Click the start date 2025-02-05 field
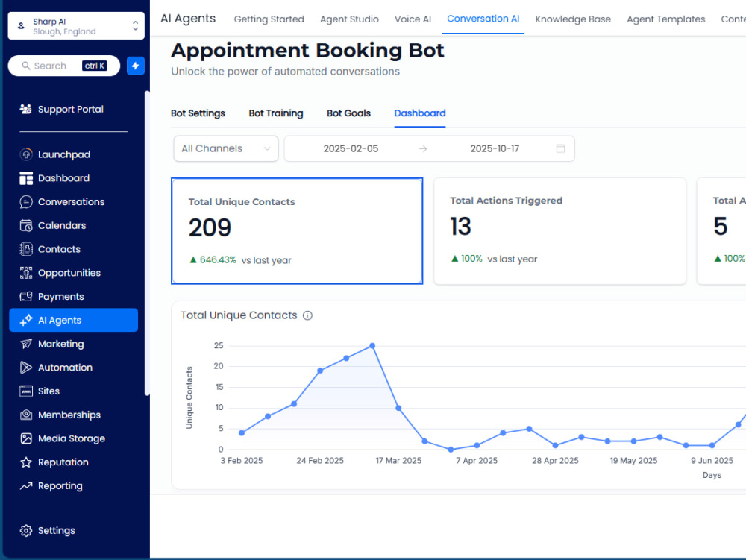This screenshot has height=560, width=746. (351, 148)
